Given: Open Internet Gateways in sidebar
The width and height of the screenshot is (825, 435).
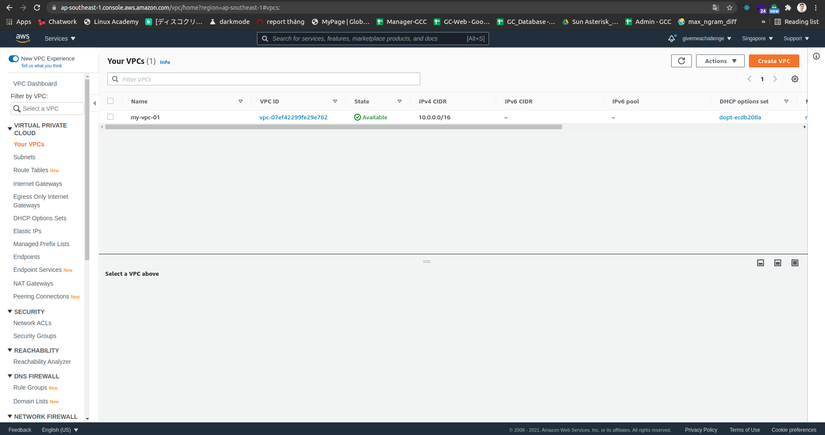Looking at the screenshot, I should pyautogui.click(x=37, y=184).
